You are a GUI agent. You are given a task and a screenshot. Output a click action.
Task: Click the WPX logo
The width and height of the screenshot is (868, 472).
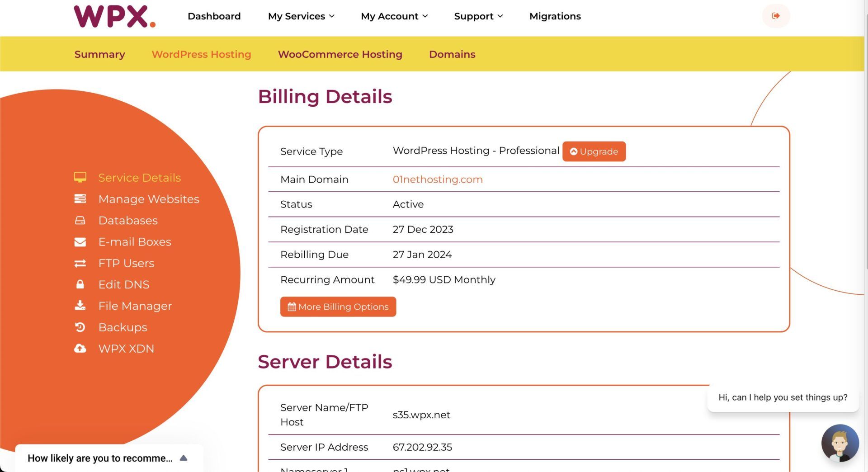(115, 17)
